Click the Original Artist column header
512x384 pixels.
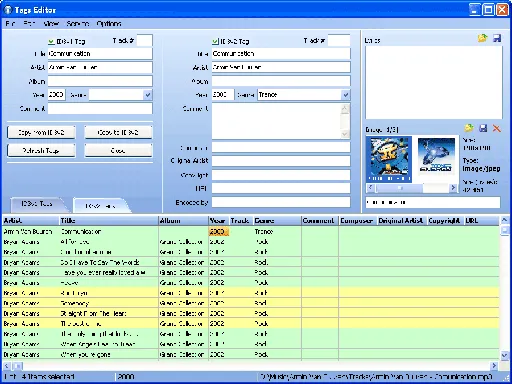[401, 221]
